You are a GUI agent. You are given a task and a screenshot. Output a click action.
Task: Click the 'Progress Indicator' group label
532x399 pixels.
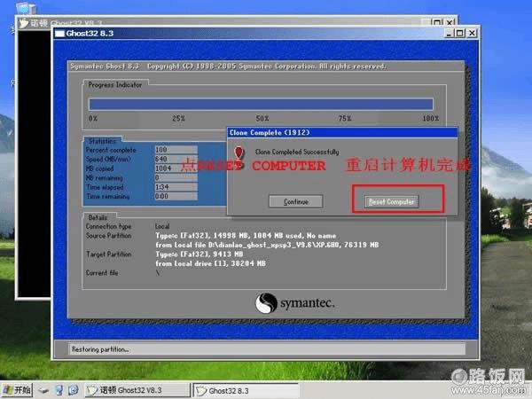(115, 85)
